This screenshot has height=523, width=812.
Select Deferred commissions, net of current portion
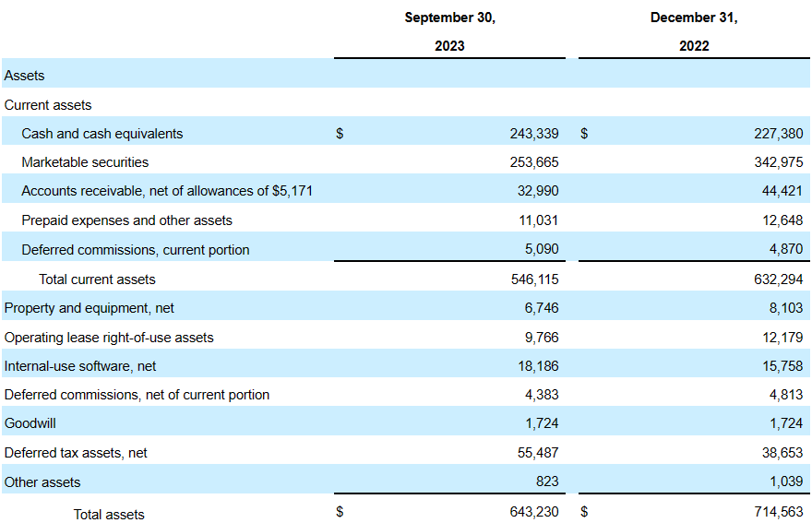[x=137, y=395]
